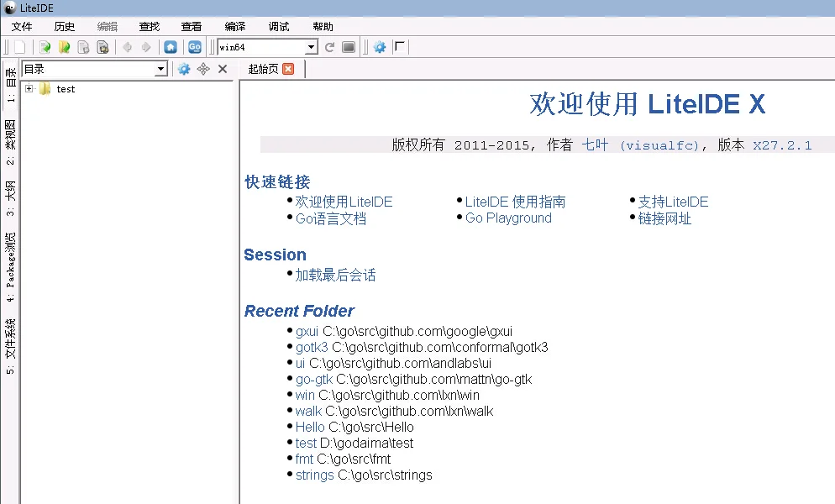The height and width of the screenshot is (504, 835).
Task: Select the test folder in tree
Action: (66, 89)
